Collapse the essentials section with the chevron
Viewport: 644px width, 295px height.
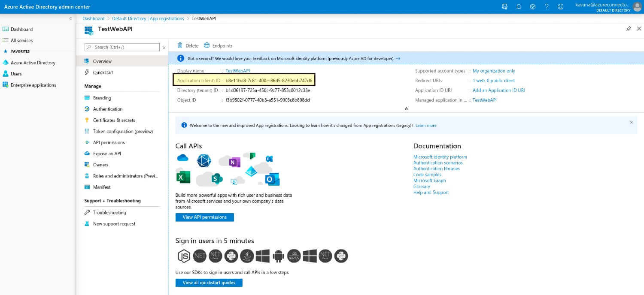[406, 109]
